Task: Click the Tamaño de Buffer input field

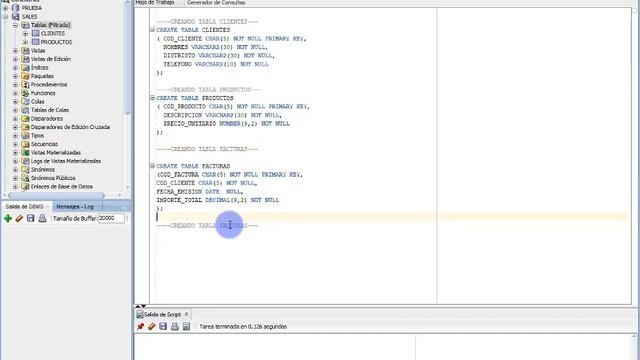Action: (x=111, y=218)
